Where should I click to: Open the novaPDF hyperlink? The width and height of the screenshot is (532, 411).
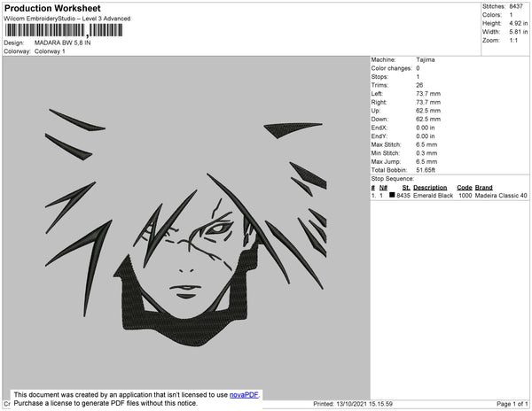tap(244, 395)
